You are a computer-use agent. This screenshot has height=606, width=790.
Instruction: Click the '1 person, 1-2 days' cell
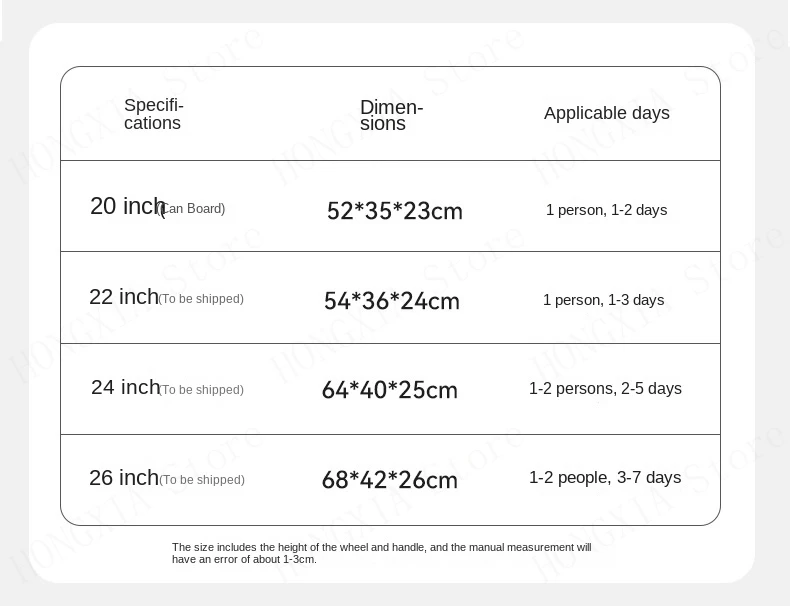606,210
